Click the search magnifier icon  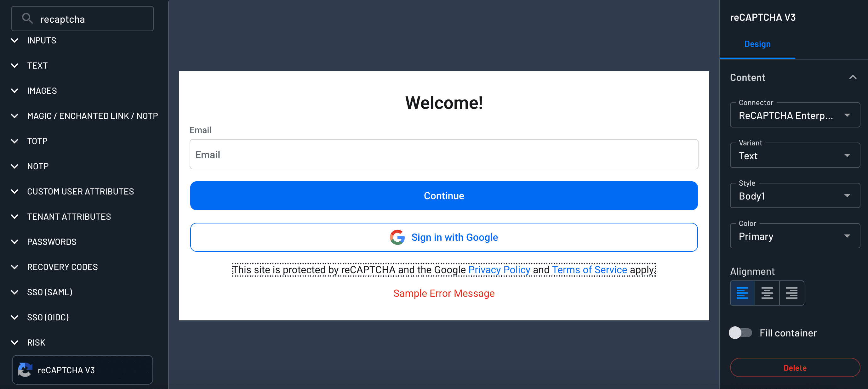tap(27, 19)
